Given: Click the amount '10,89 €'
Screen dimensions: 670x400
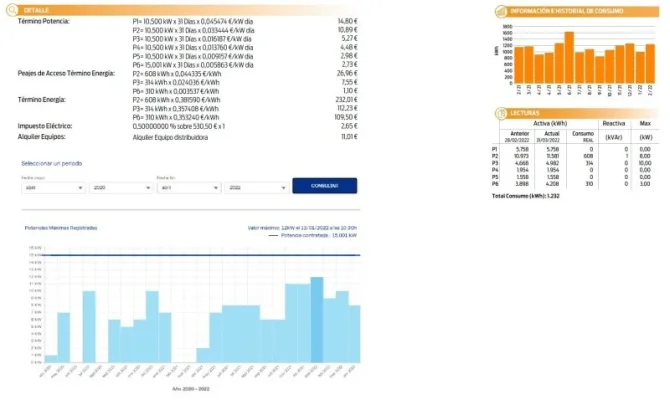Looking at the screenshot, I should tap(347, 30).
